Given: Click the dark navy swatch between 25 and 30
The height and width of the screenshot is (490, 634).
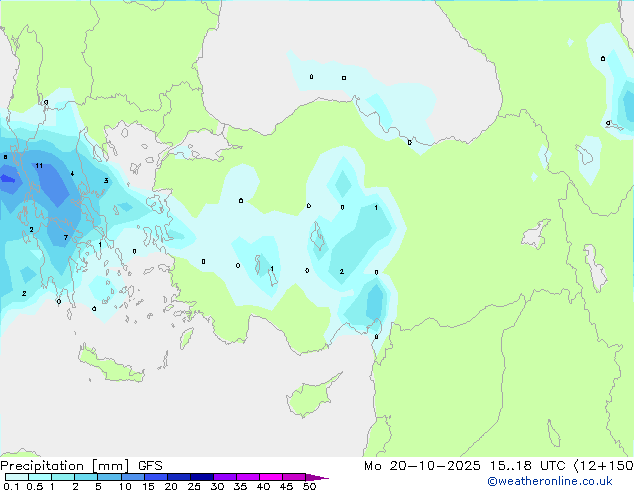Looking at the screenshot, I should click(x=202, y=477).
